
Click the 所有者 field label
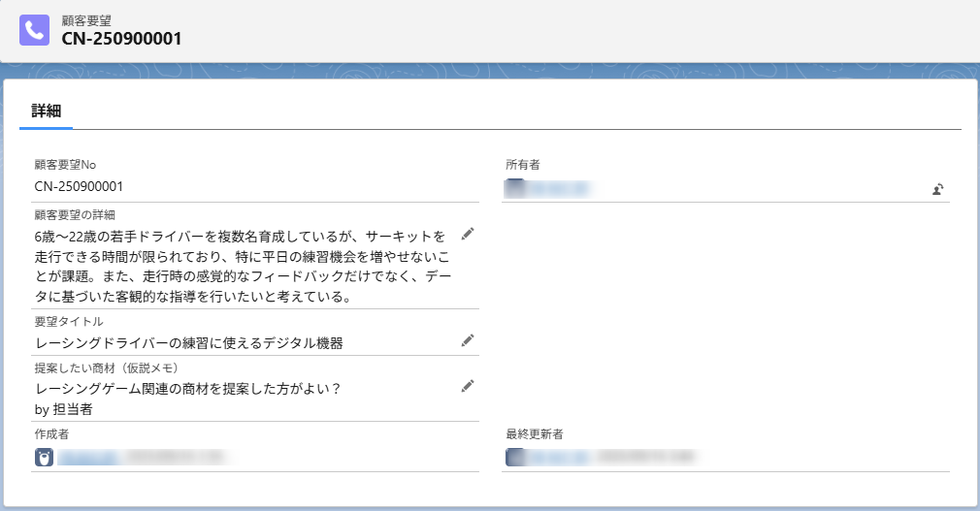(x=522, y=164)
